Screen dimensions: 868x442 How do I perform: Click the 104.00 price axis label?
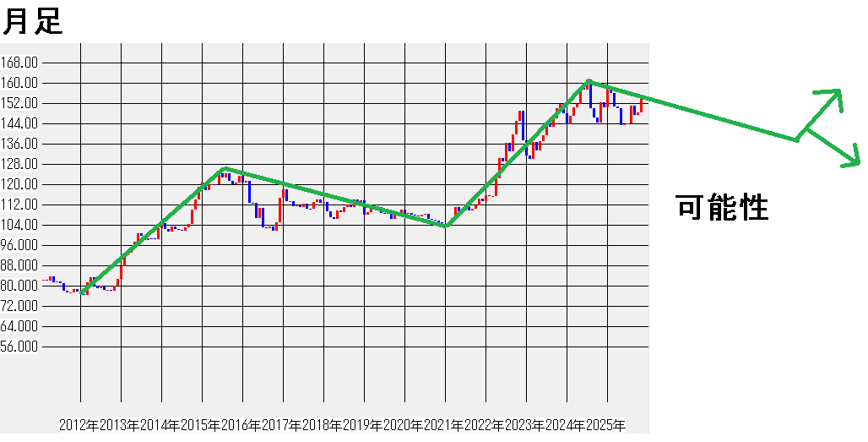[20, 225]
